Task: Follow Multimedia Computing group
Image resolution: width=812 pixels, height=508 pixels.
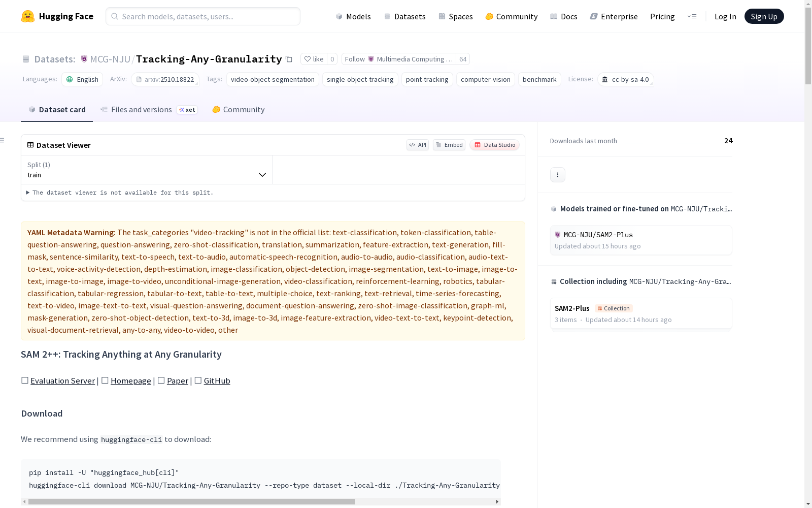Action: coord(399,59)
